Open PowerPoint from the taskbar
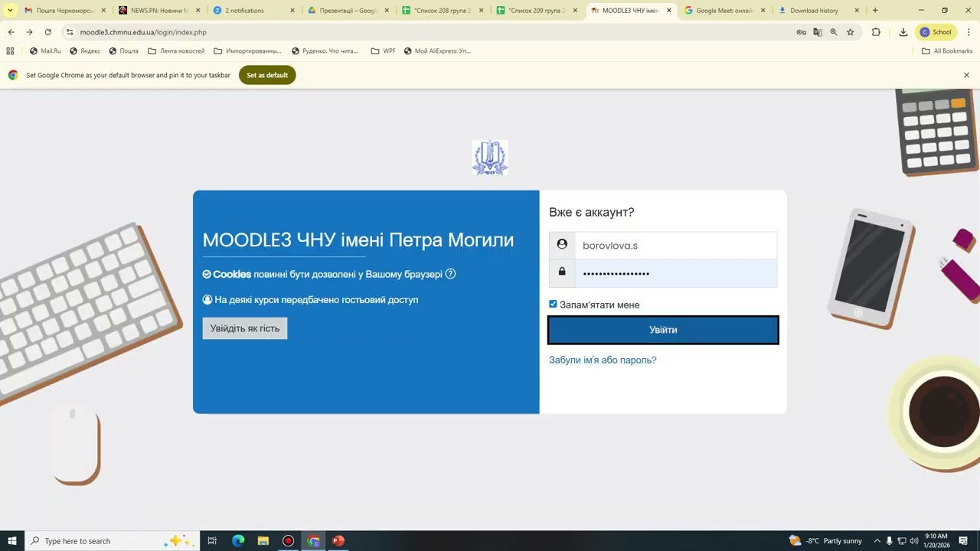This screenshot has height=551, width=980. pyautogui.click(x=338, y=541)
